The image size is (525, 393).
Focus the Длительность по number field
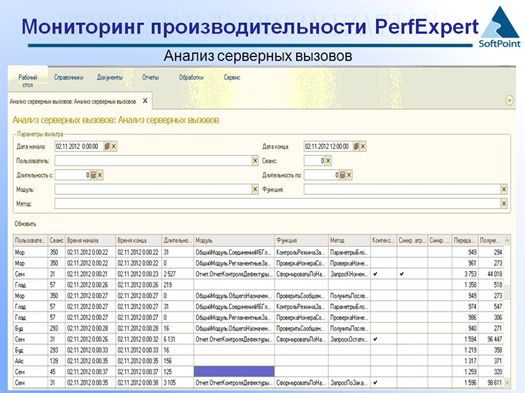[321, 175]
